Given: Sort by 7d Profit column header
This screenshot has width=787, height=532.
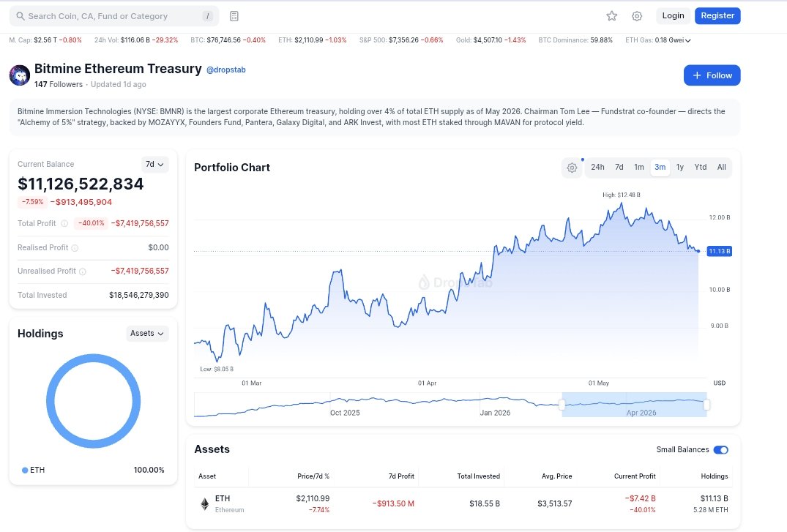Looking at the screenshot, I should pyautogui.click(x=401, y=476).
